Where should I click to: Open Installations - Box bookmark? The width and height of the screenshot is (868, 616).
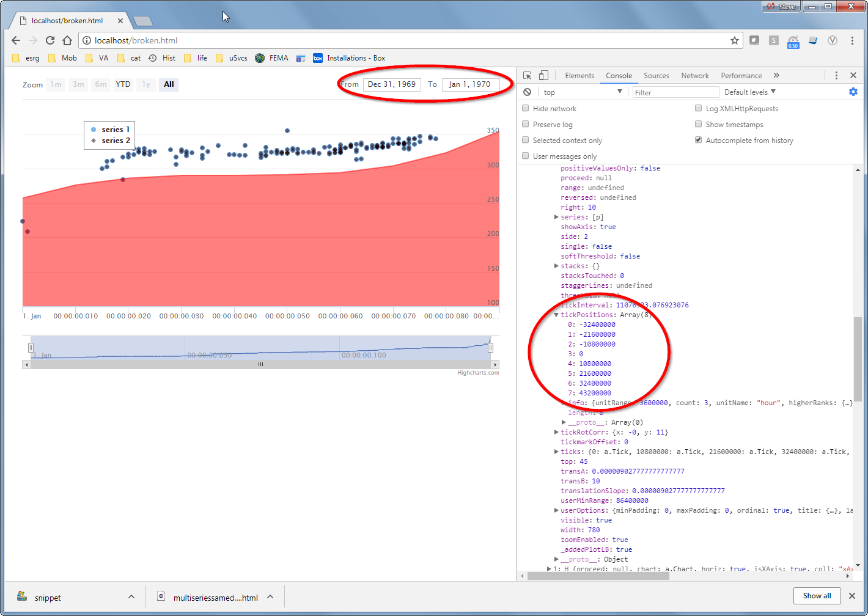point(349,58)
